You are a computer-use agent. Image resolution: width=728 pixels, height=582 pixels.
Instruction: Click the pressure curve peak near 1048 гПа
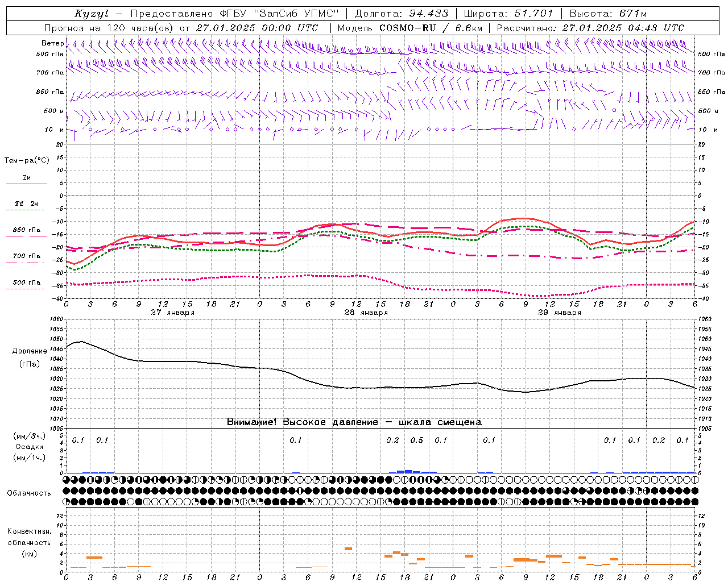pos(81,342)
